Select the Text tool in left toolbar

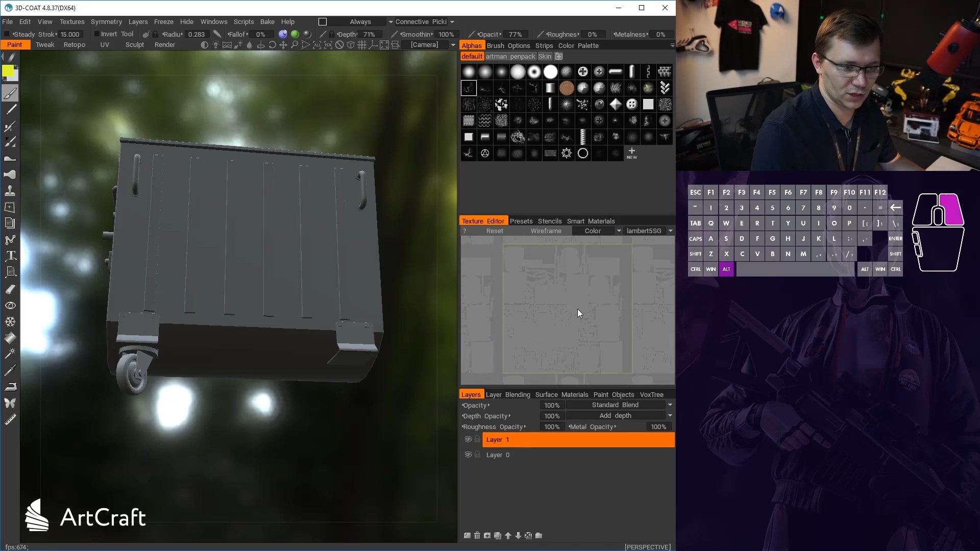[10, 256]
